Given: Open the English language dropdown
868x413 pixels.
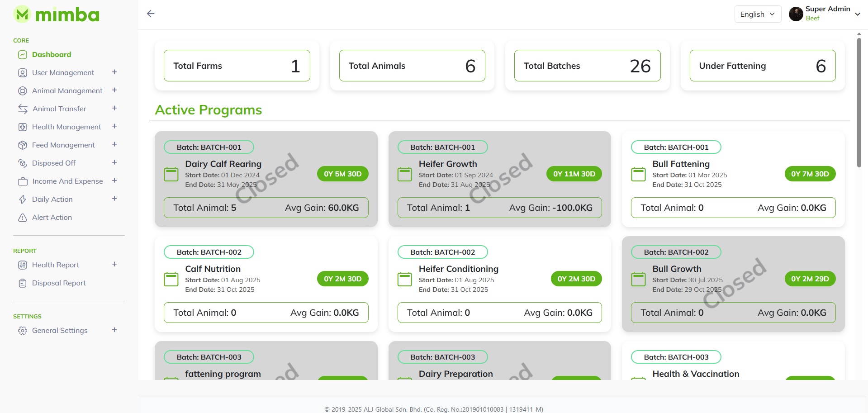Looking at the screenshot, I should coord(757,14).
